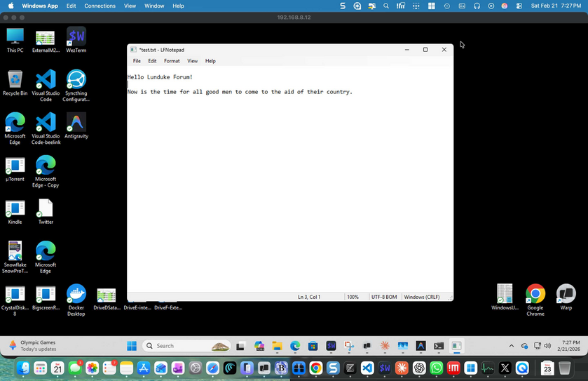Open the Format menu in LFNotepad
Screen dimensions: 588x381
pos(172,61)
